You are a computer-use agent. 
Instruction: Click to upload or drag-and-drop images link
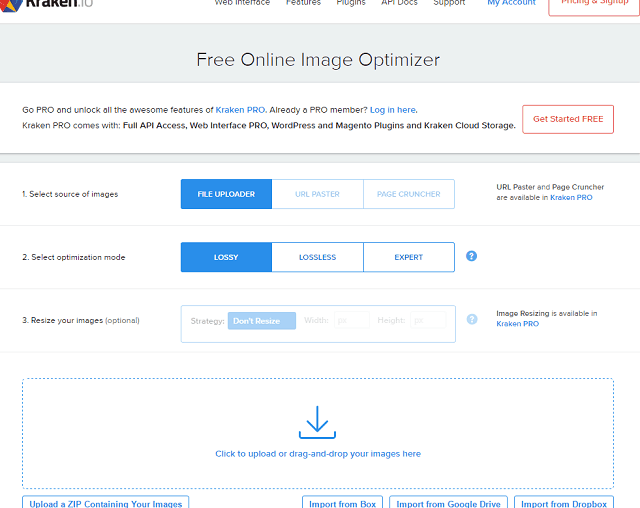[x=318, y=454]
